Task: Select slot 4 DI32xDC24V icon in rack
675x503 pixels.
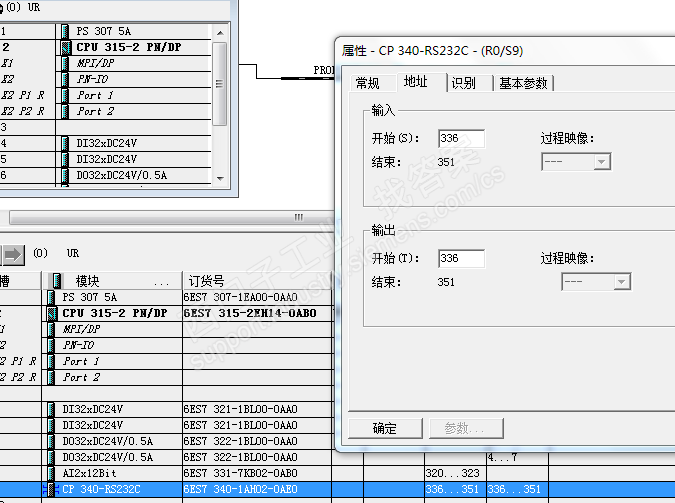Action: [65, 143]
